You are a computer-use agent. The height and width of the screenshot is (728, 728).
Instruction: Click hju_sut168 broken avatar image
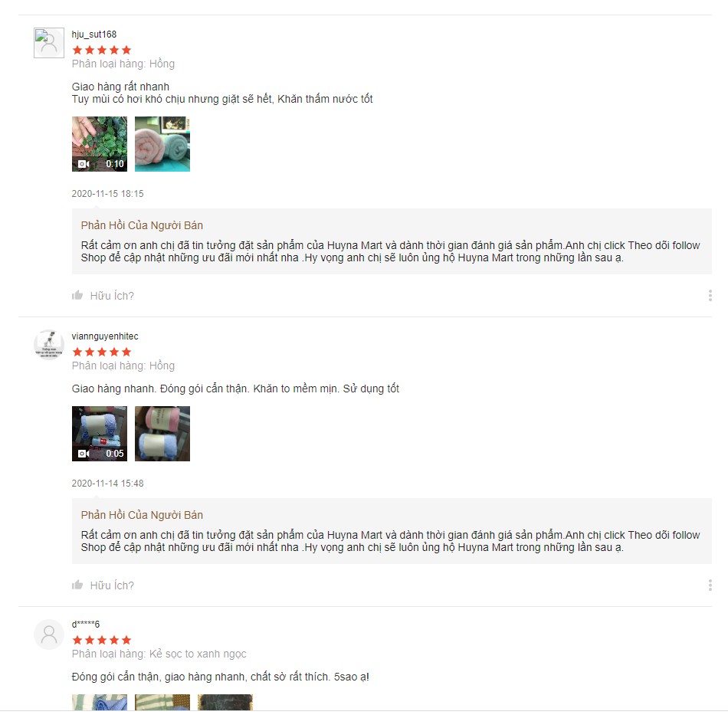point(49,43)
